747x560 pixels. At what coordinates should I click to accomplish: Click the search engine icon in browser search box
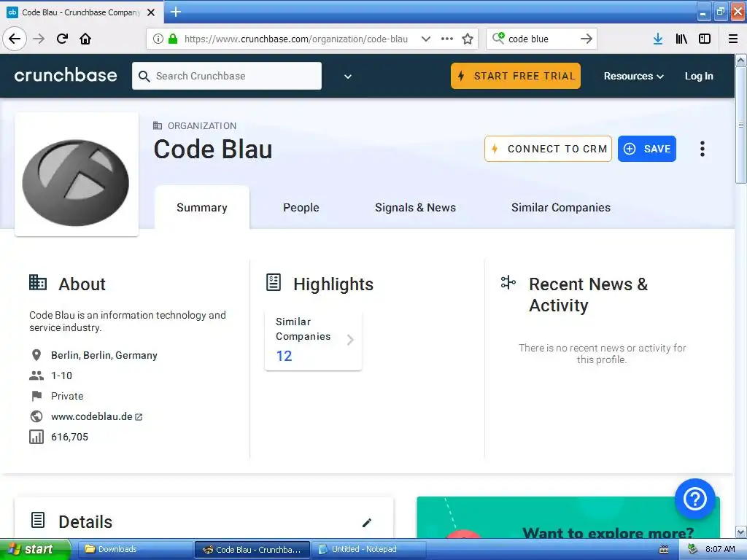pyautogui.click(x=498, y=38)
